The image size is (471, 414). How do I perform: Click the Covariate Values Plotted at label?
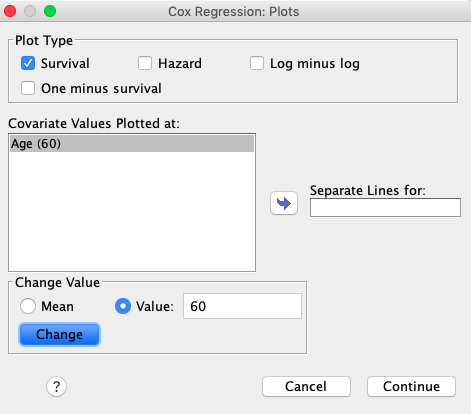[94, 123]
